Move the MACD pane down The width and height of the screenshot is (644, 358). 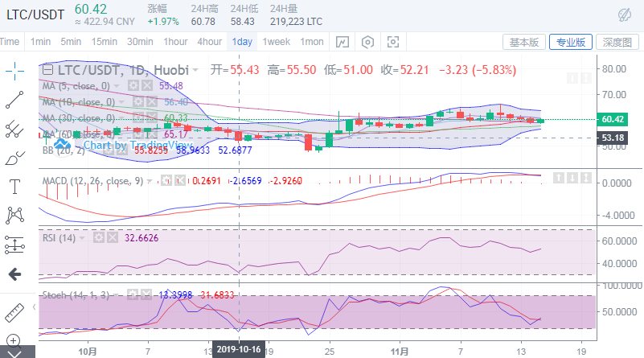coord(572,178)
